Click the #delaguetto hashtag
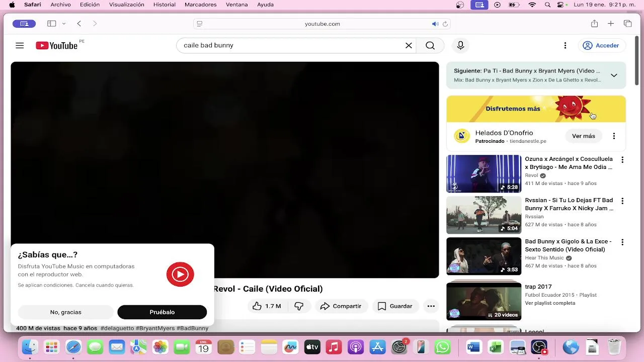This screenshot has height=362, width=644. tap(117, 328)
